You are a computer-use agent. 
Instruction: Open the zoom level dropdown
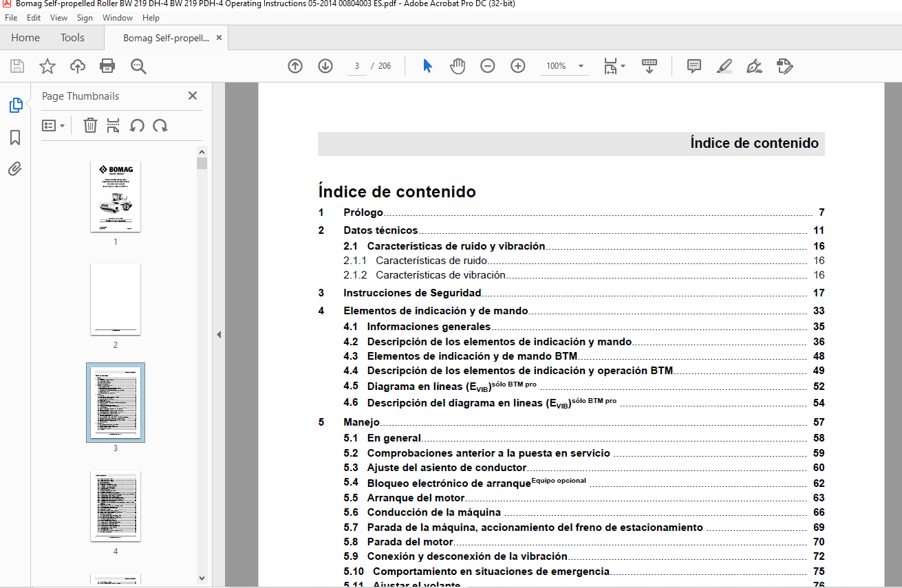pos(581,66)
